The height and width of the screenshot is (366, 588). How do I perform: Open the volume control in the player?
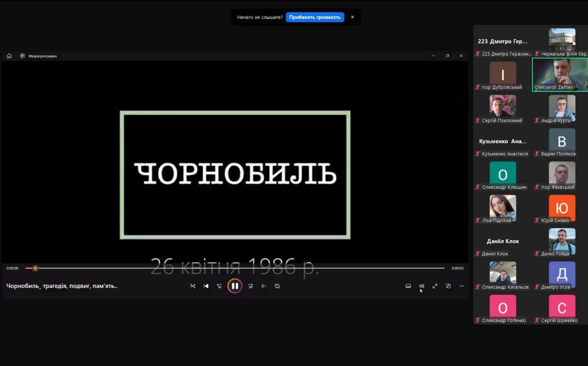pos(421,286)
